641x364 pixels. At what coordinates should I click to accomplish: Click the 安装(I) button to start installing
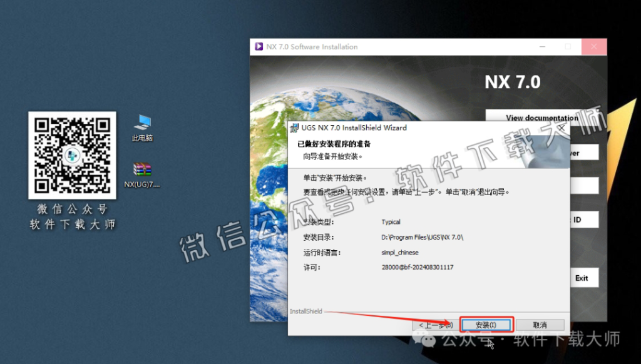[x=487, y=325]
